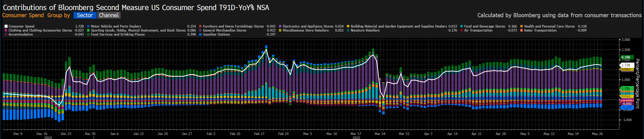Click the Food and Beverage Stores swatch
Screen dimensions: 644x139
[x=461, y=26]
